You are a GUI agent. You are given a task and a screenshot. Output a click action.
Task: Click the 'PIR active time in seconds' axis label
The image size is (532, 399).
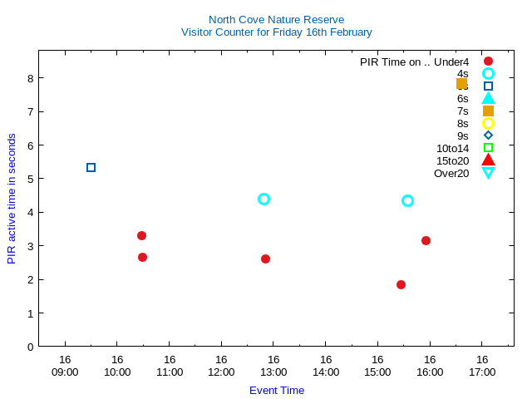coord(12,199)
